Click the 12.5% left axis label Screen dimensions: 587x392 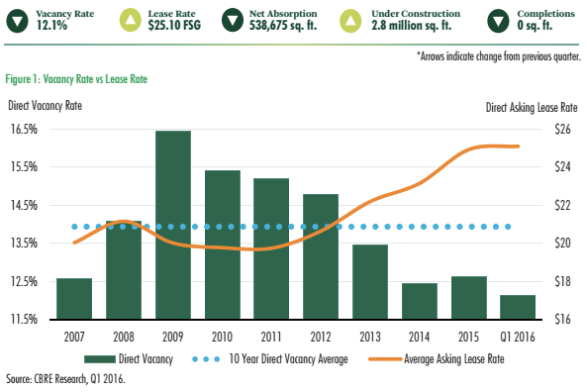24,281
